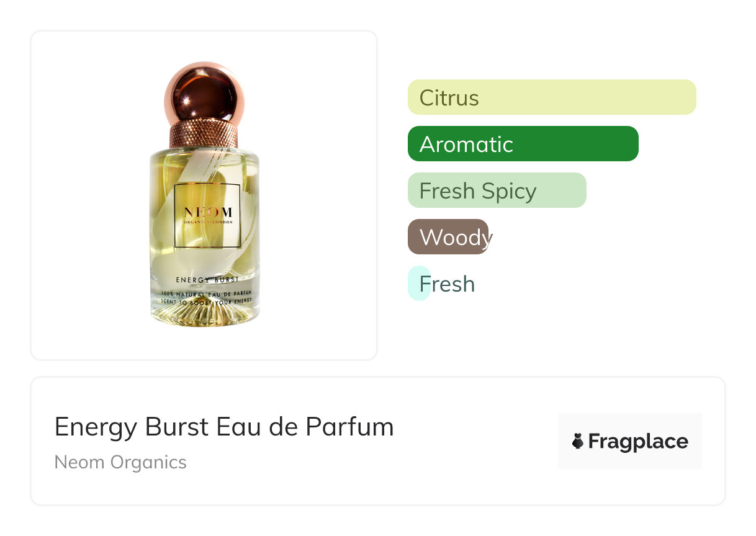756x536 pixels.
Task: Click the Fragplace logo icon
Action: click(578, 441)
